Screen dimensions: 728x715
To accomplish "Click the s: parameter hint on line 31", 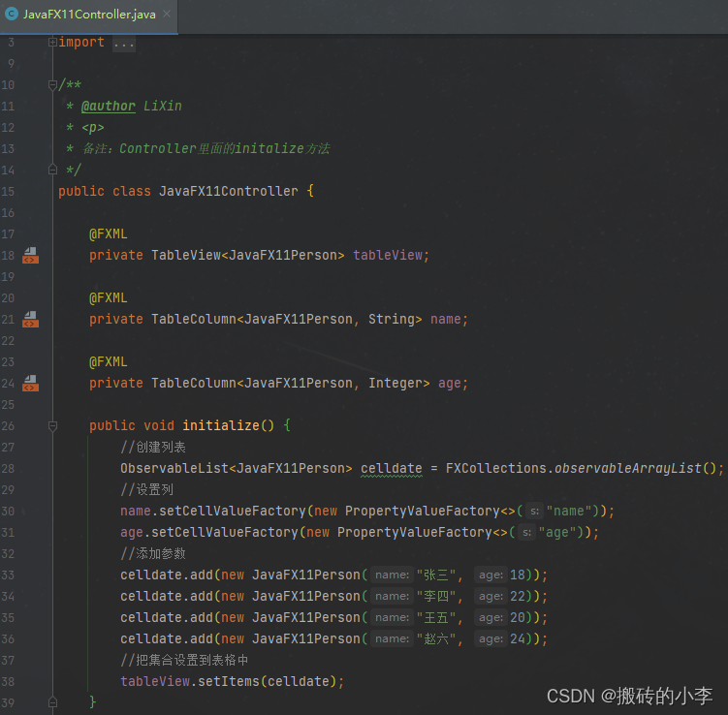I will 527,533.
